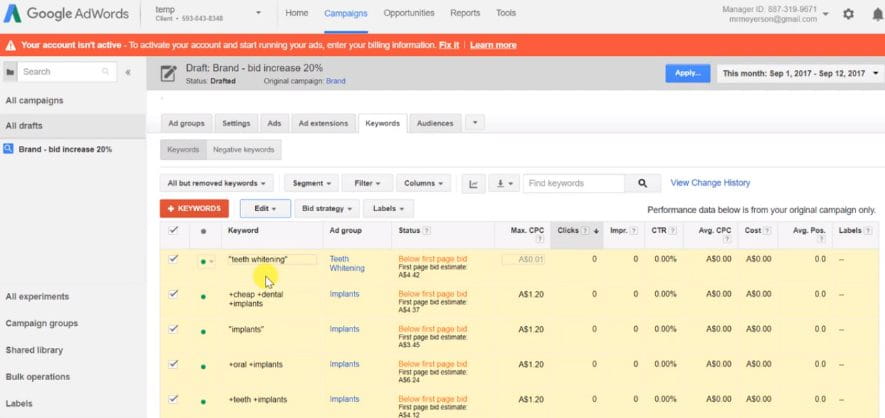Click the CTR column help icon
This screenshot has height=418, width=885.
pyautogui.click(x=673, y=231)
